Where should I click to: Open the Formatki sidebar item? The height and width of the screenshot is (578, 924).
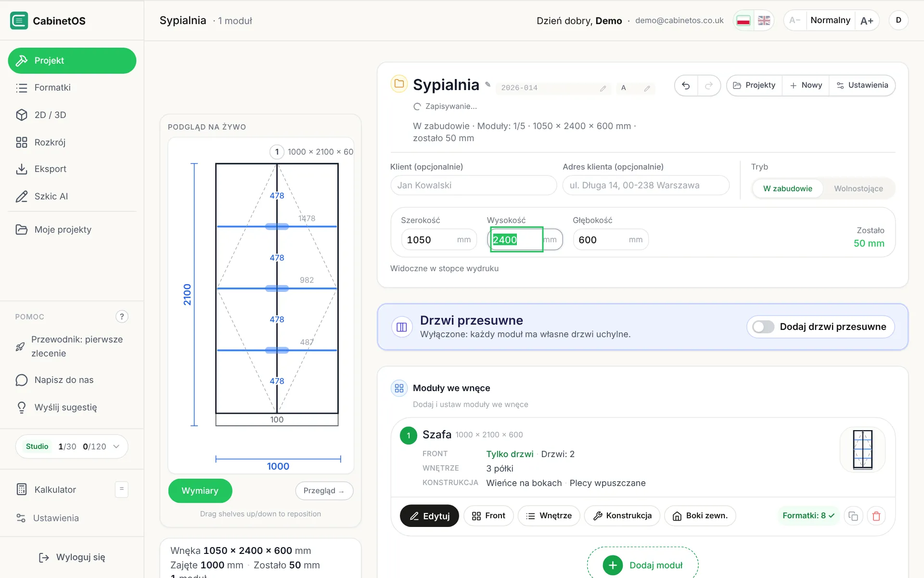pyautogui.click(x=72, y=88)
